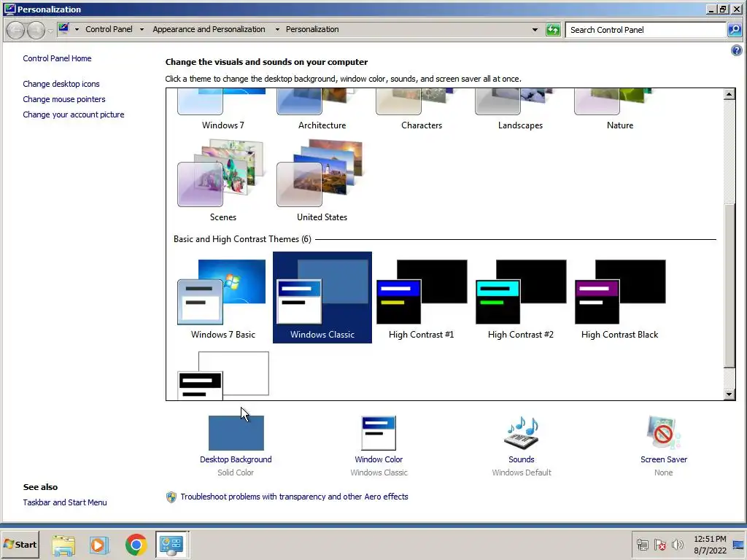Focus the Search Control Panel box

pyautogui.click(x=646, y=30)
